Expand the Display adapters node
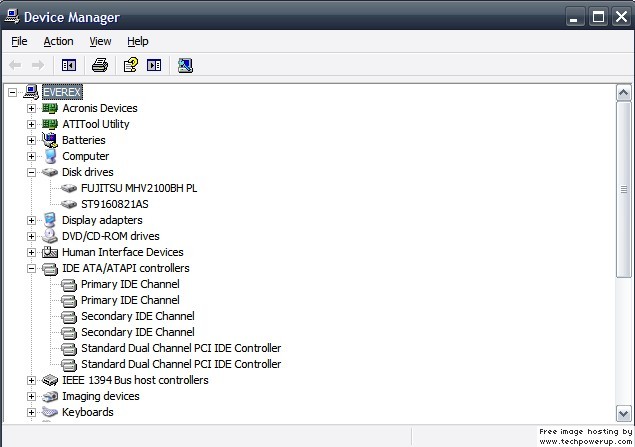Viewport: 635px width, 447px height. 31,220
